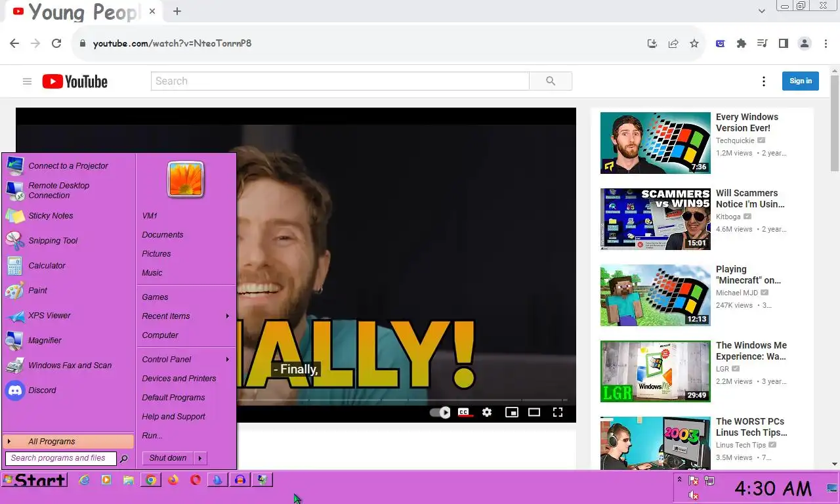Open Windows Media Player taskbar icon
Image resolution: width=840 pixels, height=504 pixels.
(106, 480)
